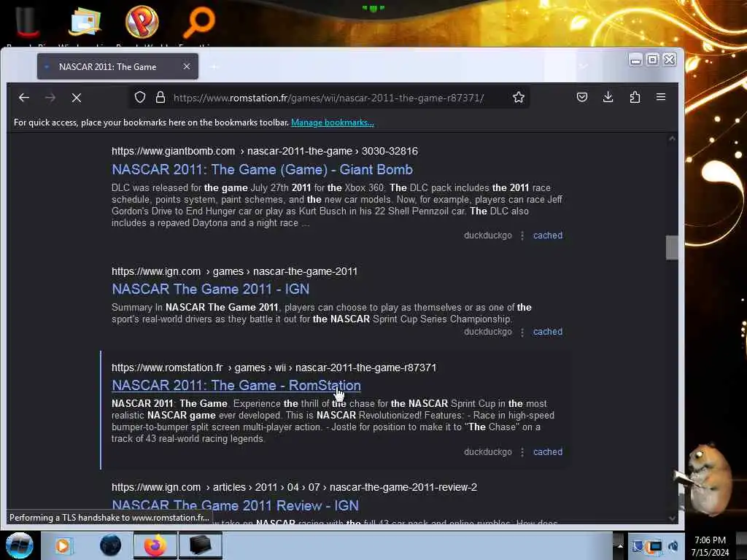Open cached link for IGN games result
This screenshot has height=560, width=747.
548,332
